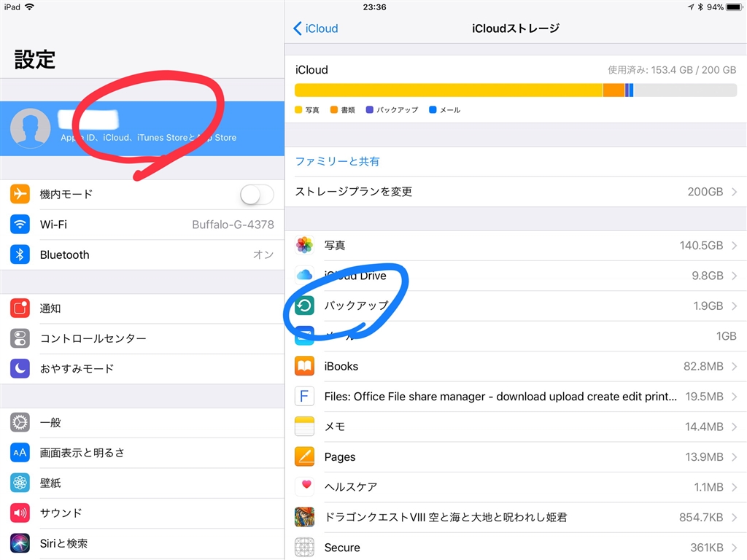Tap the iCloudストレージ page title
The width and height of the screenshot is (747, 560).
click(516, 28)
